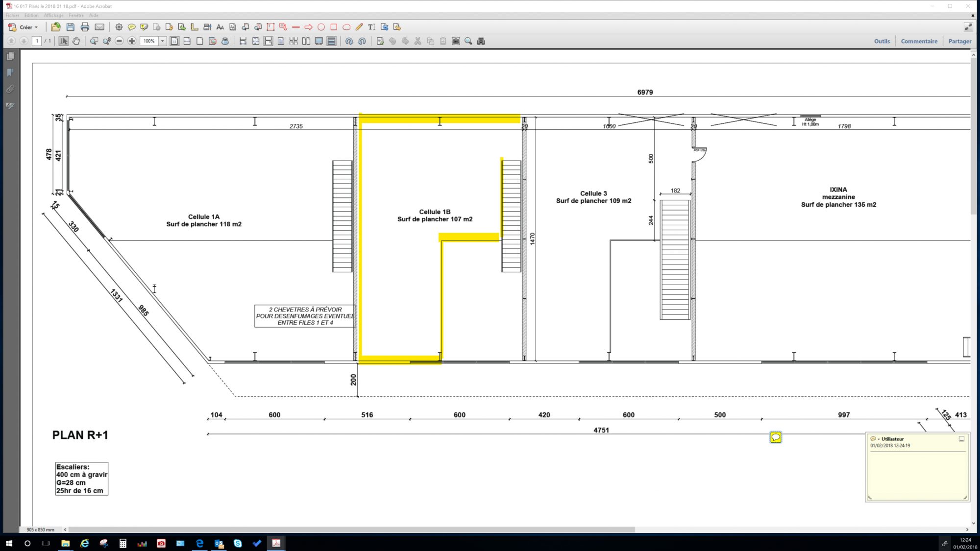This screenshot has width=980, height=551.
Task: Click the Print icon in toolbar
Action: (85, 27)
